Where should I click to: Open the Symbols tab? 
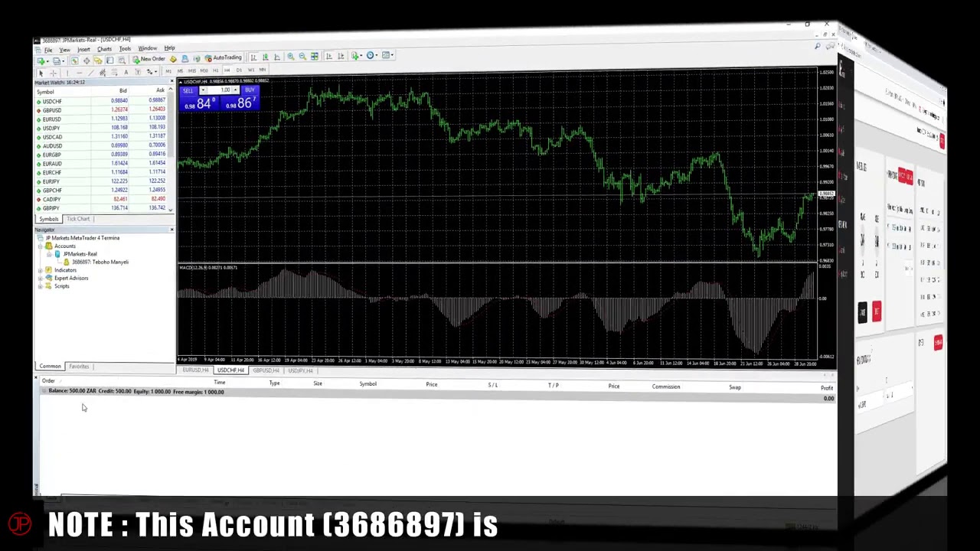pos(48,219)
